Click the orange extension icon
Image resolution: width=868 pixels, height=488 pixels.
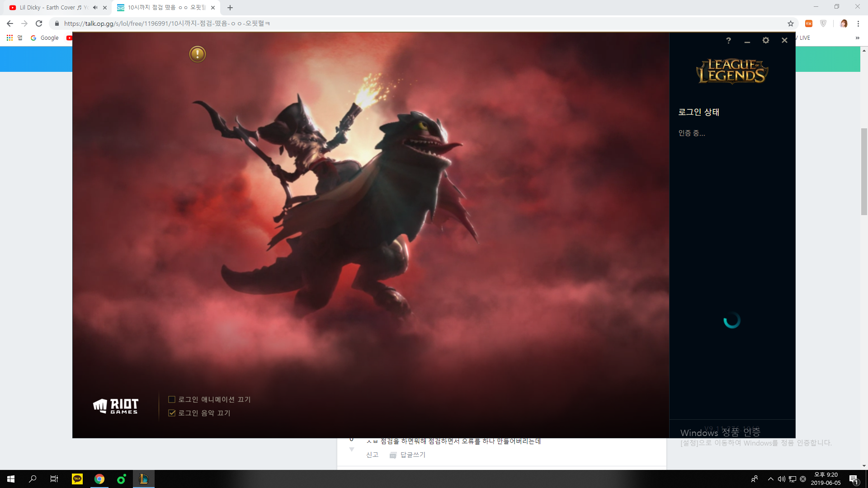point(809,23)
